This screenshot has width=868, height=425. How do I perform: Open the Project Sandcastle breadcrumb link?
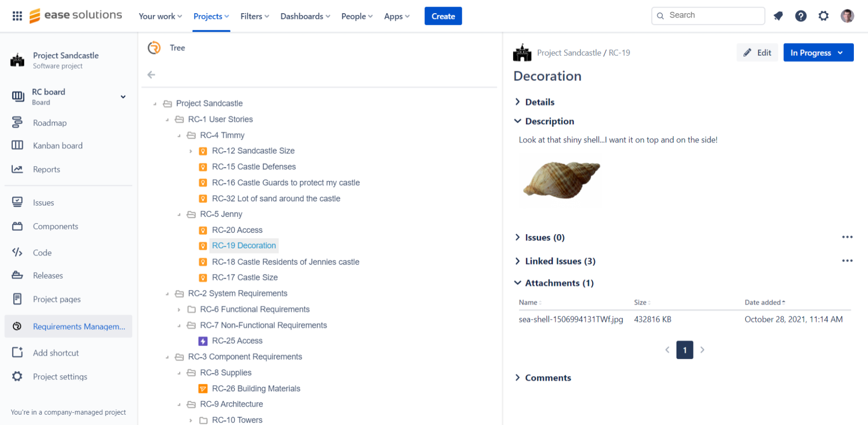(x=569, y=53)
